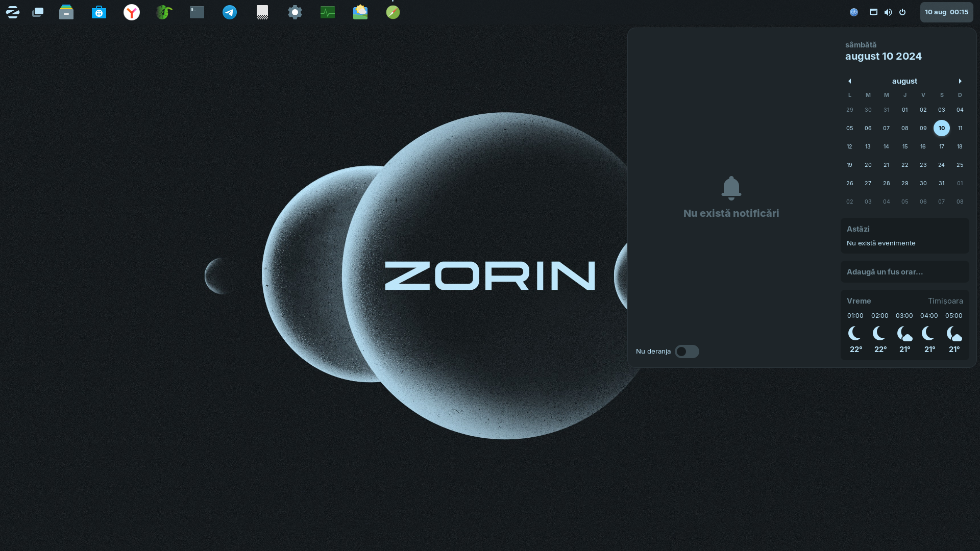Click the 01:00 forecast moon icon
This screenshot has width=980, height=551.
pos(855,334)
